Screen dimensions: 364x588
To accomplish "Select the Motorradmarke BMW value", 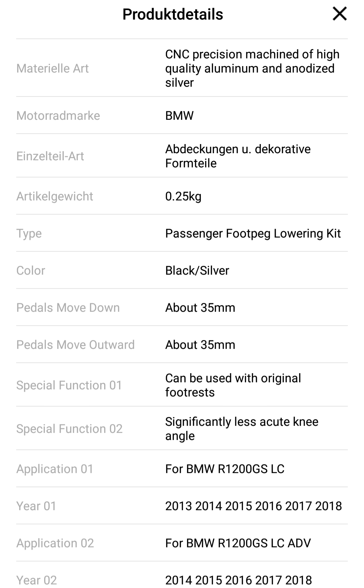I will [179, 116].
